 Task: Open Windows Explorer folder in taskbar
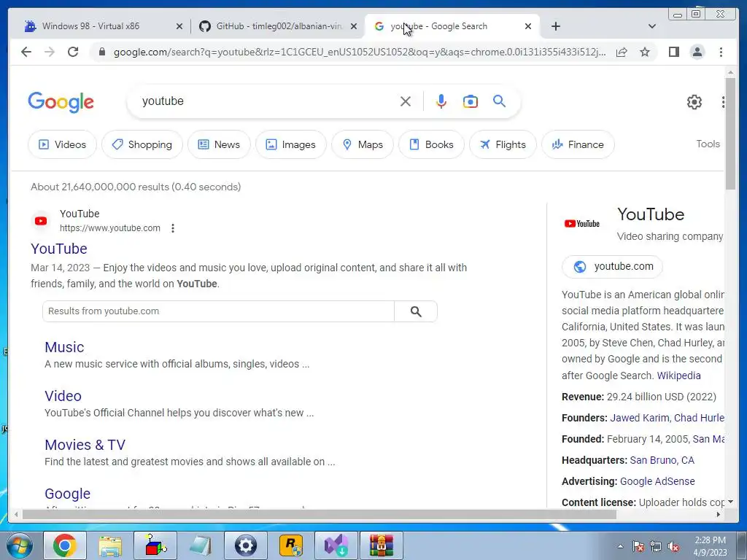(x=110, y=545)
